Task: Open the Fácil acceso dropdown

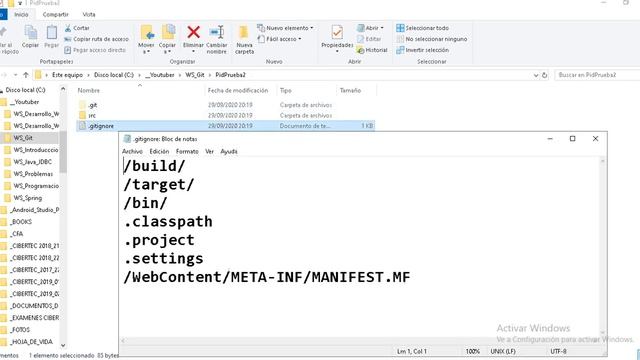Action: point(280,39)
